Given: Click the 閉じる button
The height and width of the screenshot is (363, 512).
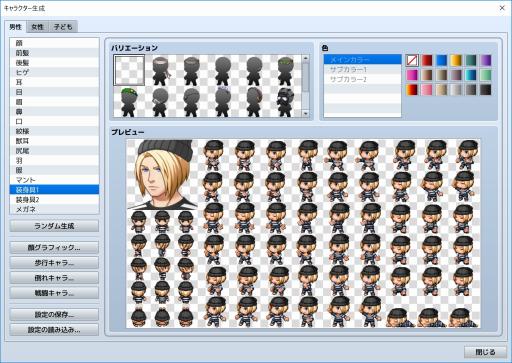Looking at the screenshot, I should [x=485, y=352].
